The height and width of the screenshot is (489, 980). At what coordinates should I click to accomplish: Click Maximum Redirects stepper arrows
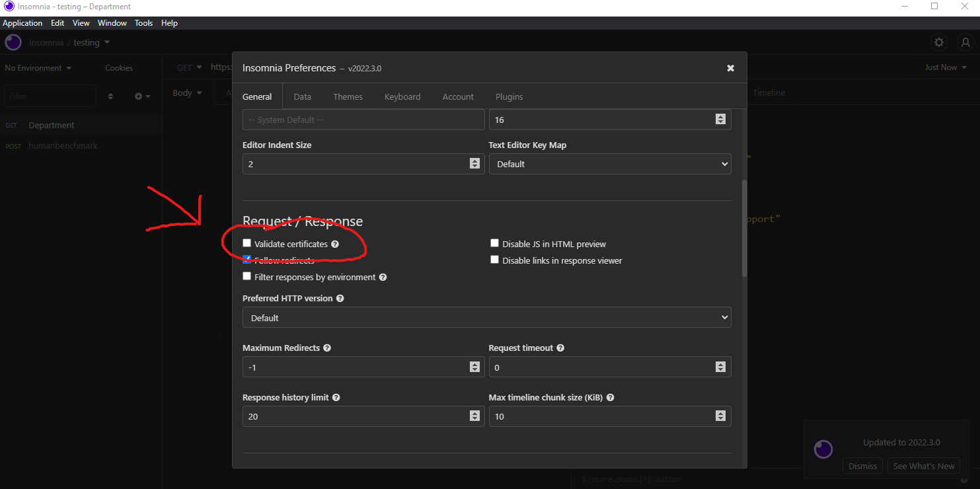pyautogui.click(x=474, y=367)
